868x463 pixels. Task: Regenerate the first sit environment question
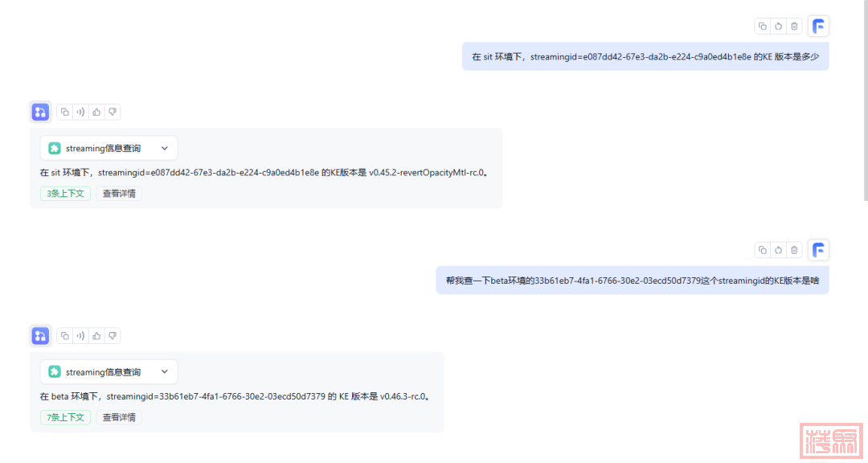tap(778, 27)
